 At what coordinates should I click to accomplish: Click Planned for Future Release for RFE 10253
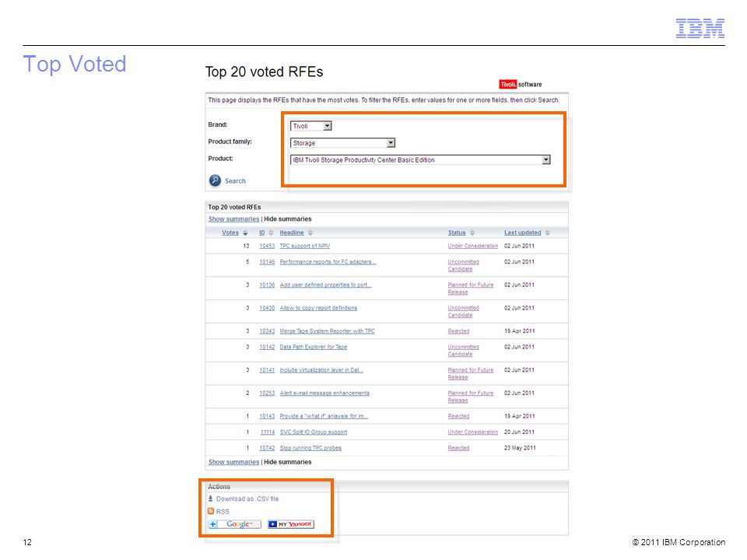point(471,397)
